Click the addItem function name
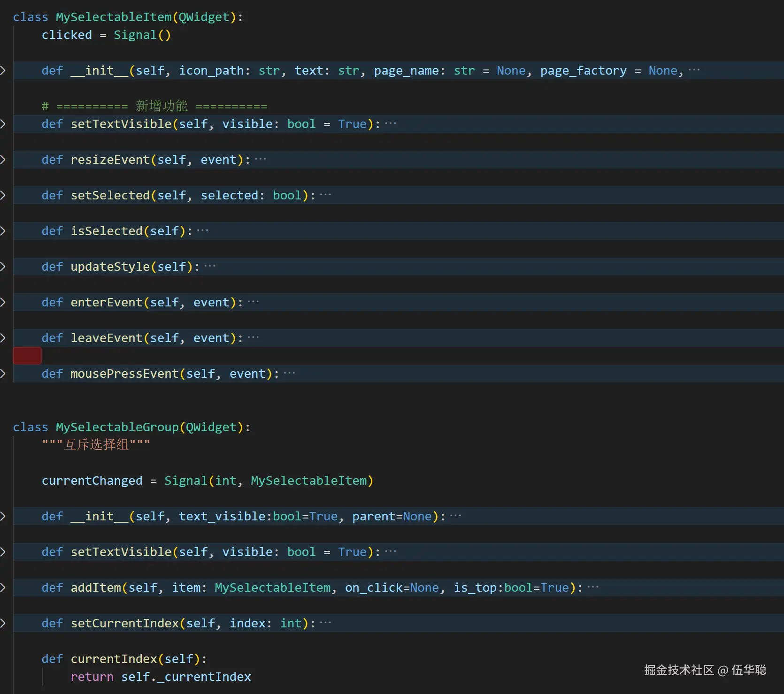Image resolution: width=784 pixels, height=694 pixels. [x=96, y=587]
